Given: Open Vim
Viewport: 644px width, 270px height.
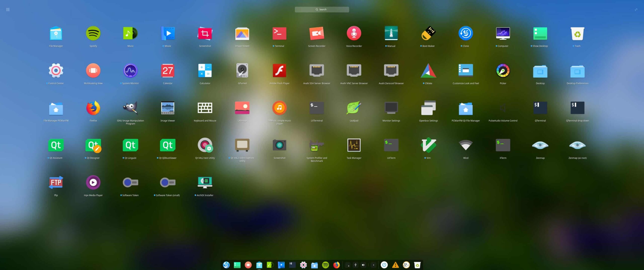Looking at the screenshot, I should tap(428, 145).
